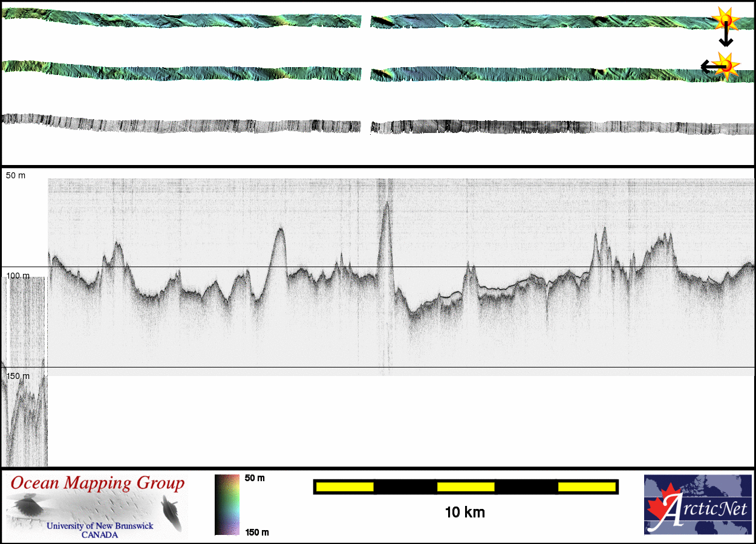The image size is (756, 544).
Task: Select the left-pointing black arrow
Action: [708, 66]
